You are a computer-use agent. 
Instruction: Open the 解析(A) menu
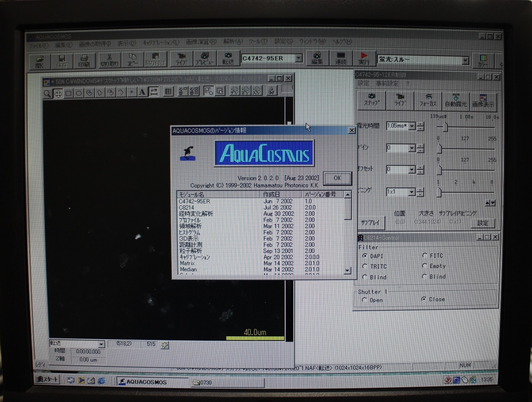(x=233, y=42)
